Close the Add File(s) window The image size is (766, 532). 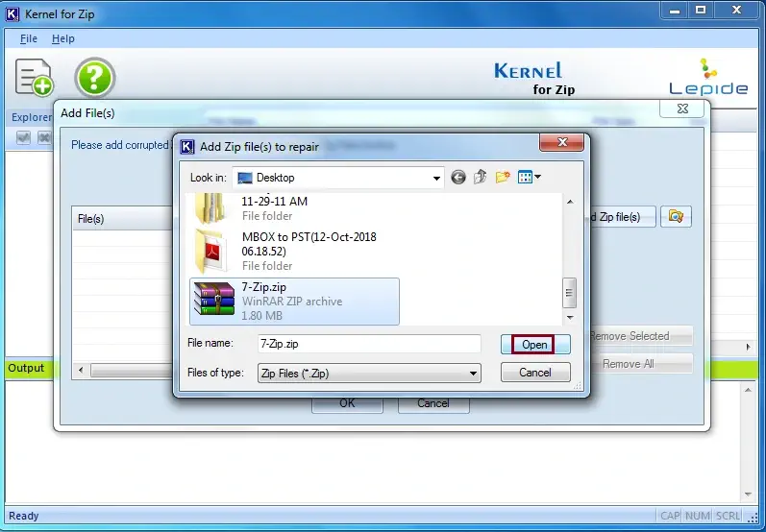pos(682,109)
